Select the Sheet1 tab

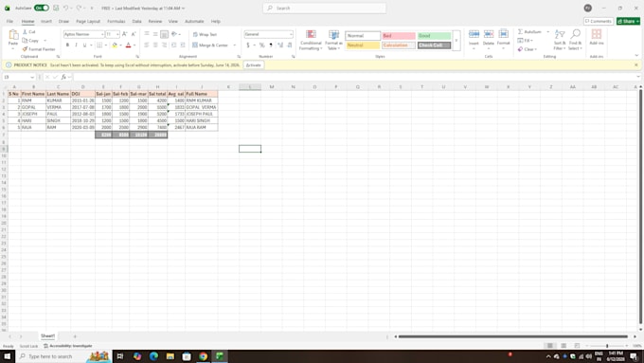(x=47, y=336)
